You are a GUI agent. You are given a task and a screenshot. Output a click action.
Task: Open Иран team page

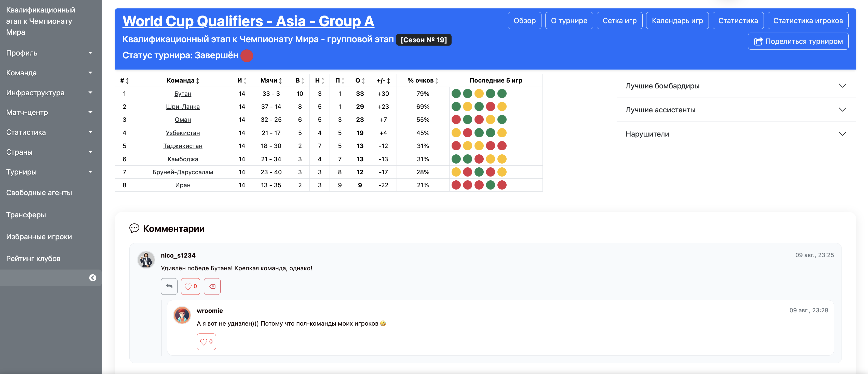click(x=183, y=185)
